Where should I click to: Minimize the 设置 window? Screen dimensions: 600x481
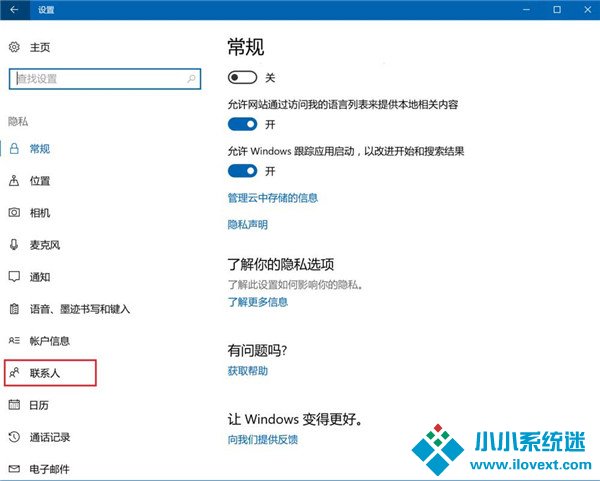pyautogui.click(x=527, y=10)
